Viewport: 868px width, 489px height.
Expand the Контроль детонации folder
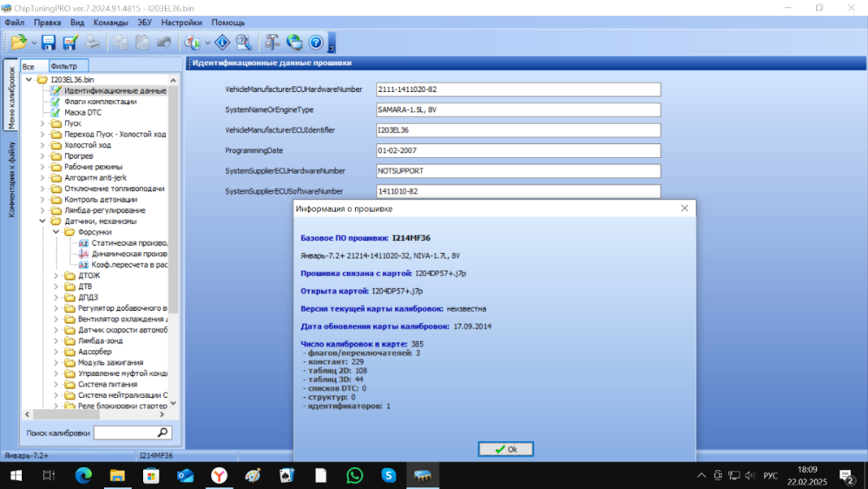(x=43, y=200)
